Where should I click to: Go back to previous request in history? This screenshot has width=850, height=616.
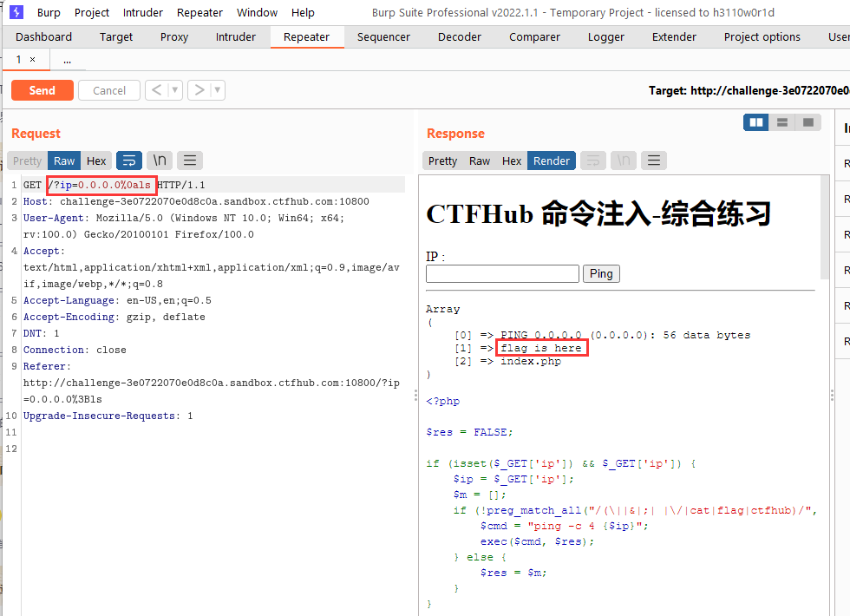157,90
